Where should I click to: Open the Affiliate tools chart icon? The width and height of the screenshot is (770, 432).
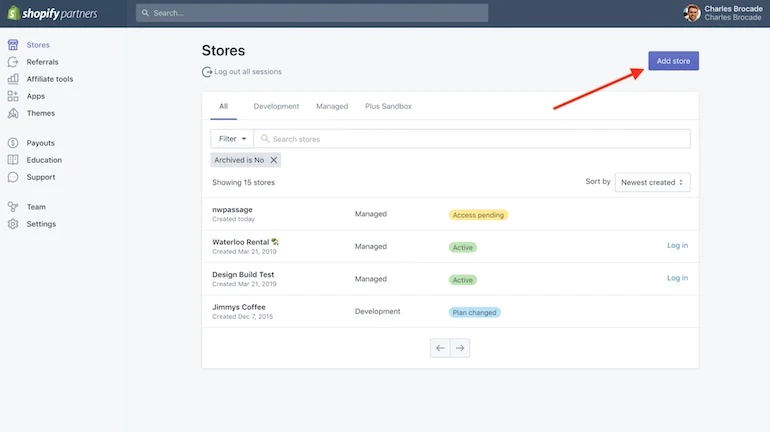pos(13,79)
